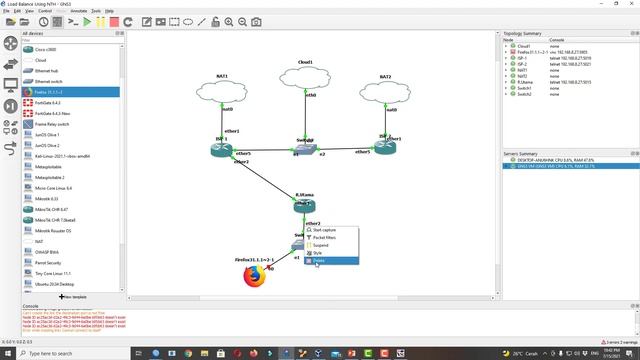640x360 pixels.
Task: Open the Tools menu
Action: pyautogui.click(x=96, y=11)
